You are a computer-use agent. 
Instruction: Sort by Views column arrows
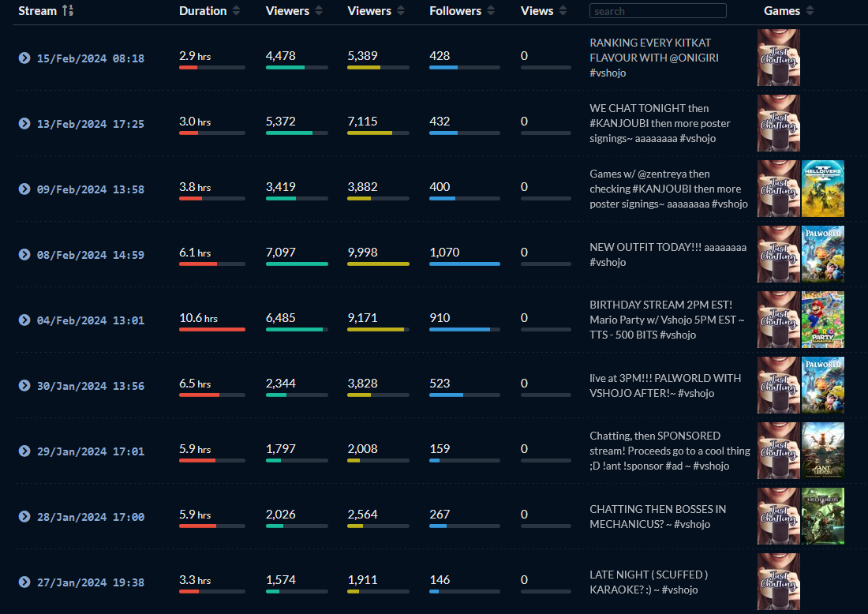pyautogui.click(x=563, y=10)
